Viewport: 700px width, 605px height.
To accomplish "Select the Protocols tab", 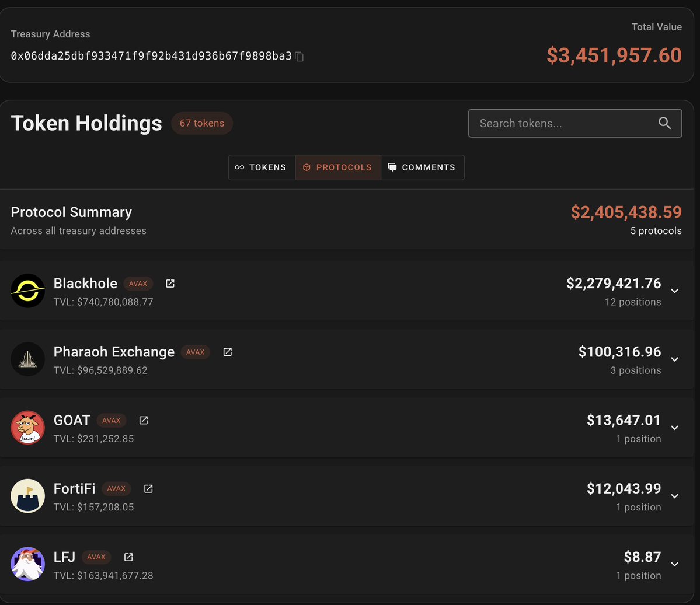I will coord(338,167).
